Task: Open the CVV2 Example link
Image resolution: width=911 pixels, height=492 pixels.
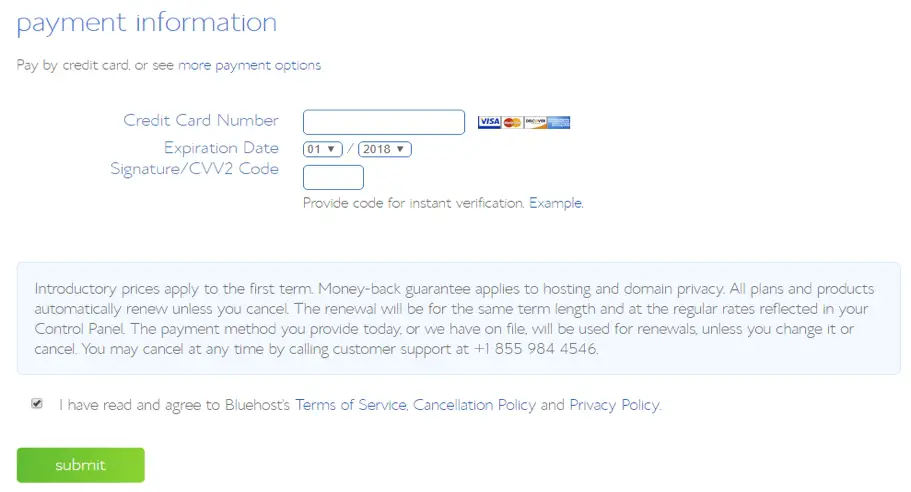Action: 555,203
